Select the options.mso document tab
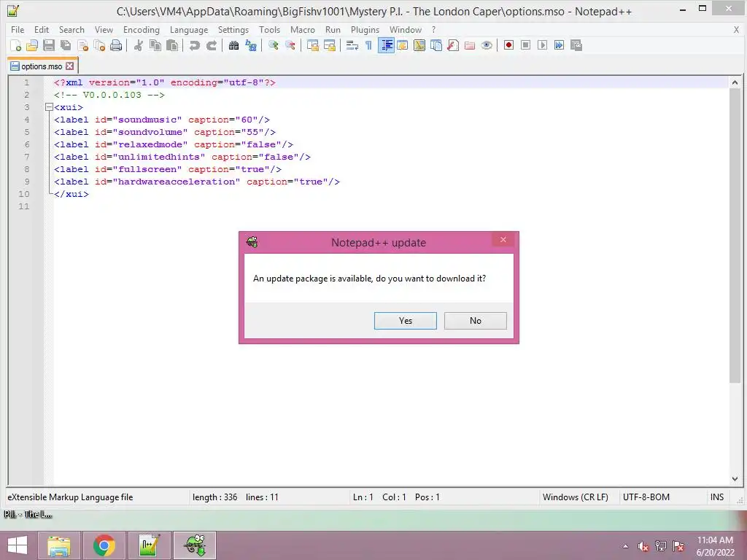The height and width of the screenshot is (560, 747). point(42,66)
